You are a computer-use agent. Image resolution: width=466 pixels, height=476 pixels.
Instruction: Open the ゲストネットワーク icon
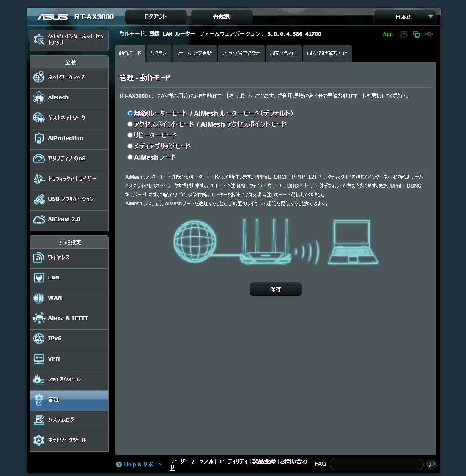[x=39, y=118]
